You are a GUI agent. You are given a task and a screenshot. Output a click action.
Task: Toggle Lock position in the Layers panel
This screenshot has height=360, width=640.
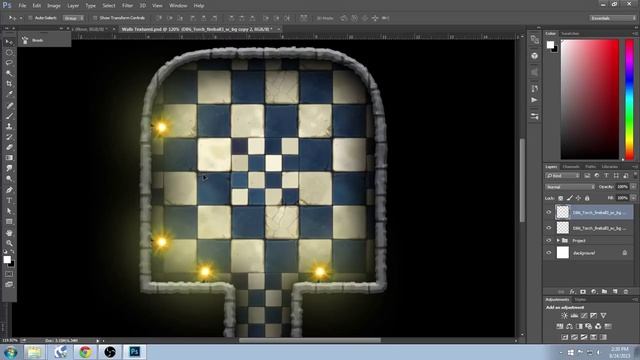[x=578, y=198]
